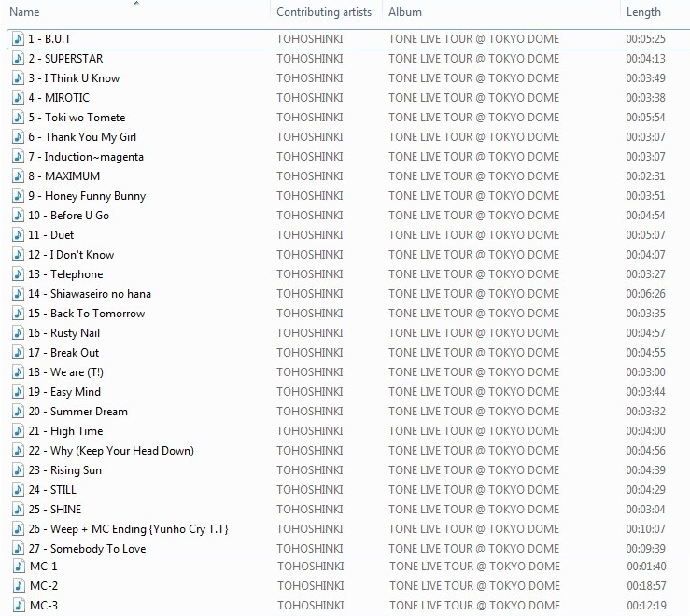Click the file icon of 20 - Summer Dream
Screen dimensions: 690x616
coord(18,412)
